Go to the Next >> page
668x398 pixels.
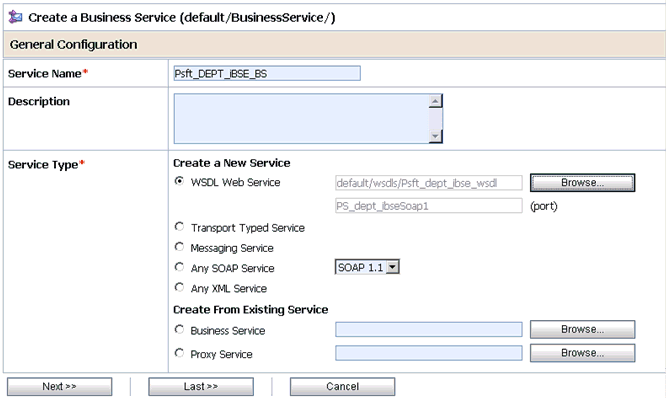60,386
